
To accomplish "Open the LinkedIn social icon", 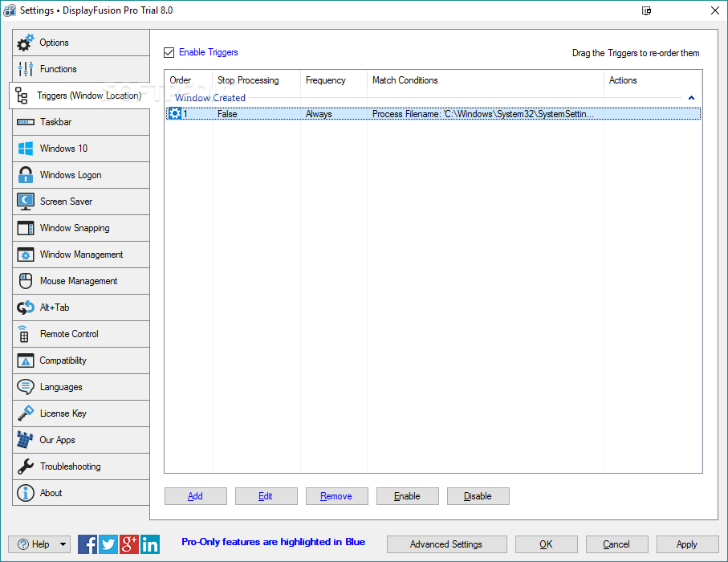I will [x=150, y=544].
